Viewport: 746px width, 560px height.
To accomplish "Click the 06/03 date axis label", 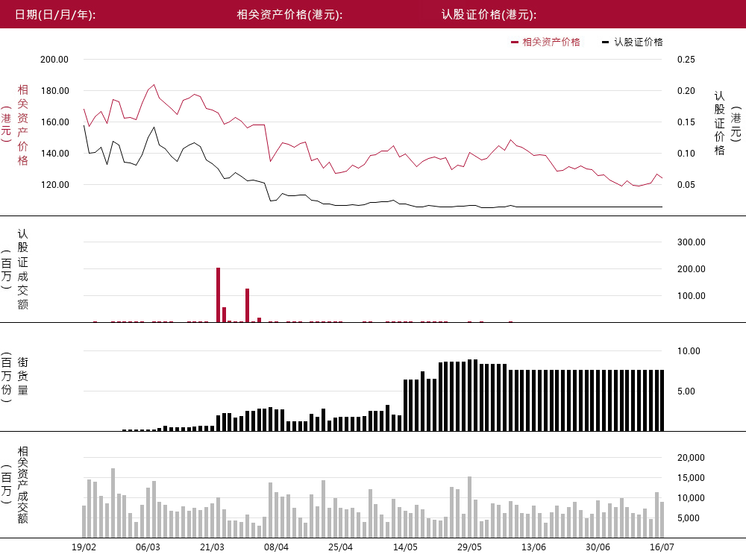I will point(148,547).
